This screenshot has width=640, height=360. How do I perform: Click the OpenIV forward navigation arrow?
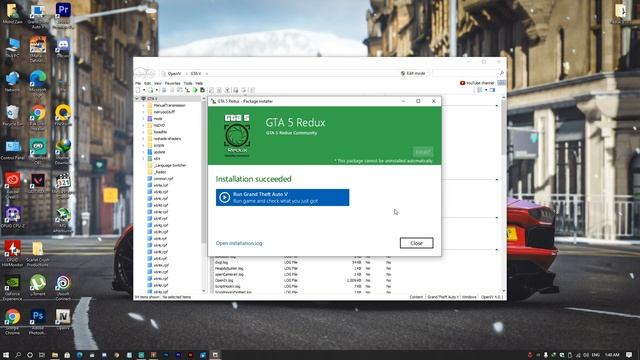150,73
